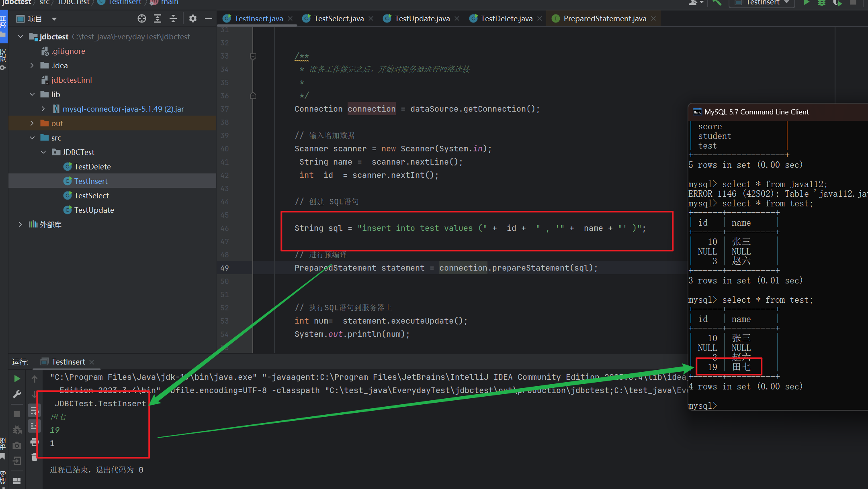Click TestInsert in the breadcrumb path
The image size is (868, 489).
click(125, 2)
